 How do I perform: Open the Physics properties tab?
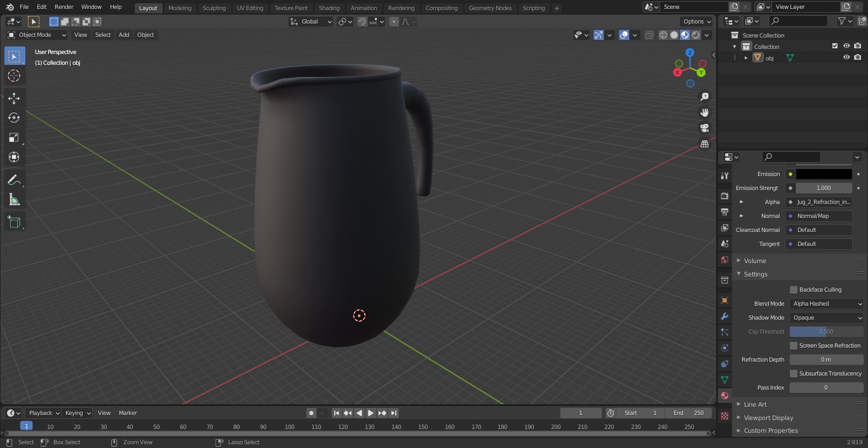[724, 348]
